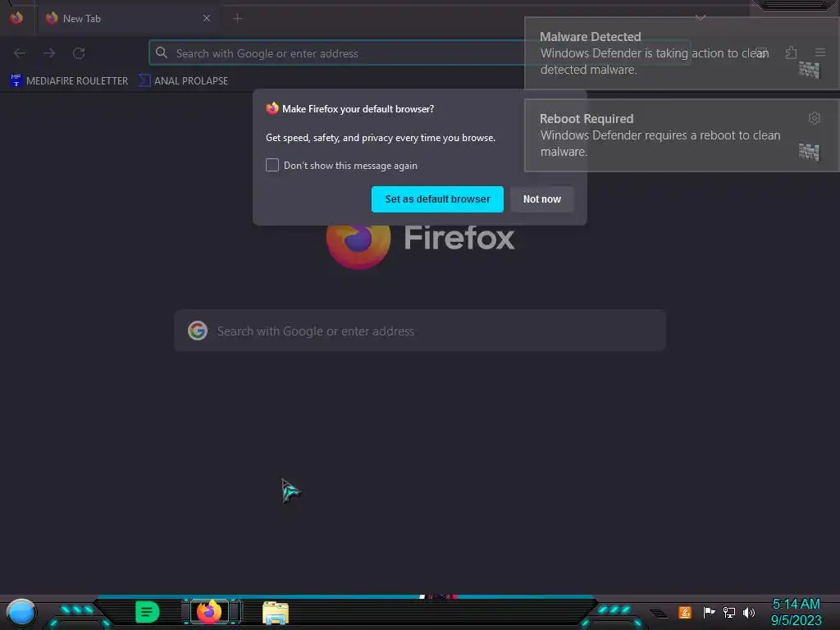Screen dimensions: 840x630
Task: Close the New Tab tab
Action: click(206, 18)
